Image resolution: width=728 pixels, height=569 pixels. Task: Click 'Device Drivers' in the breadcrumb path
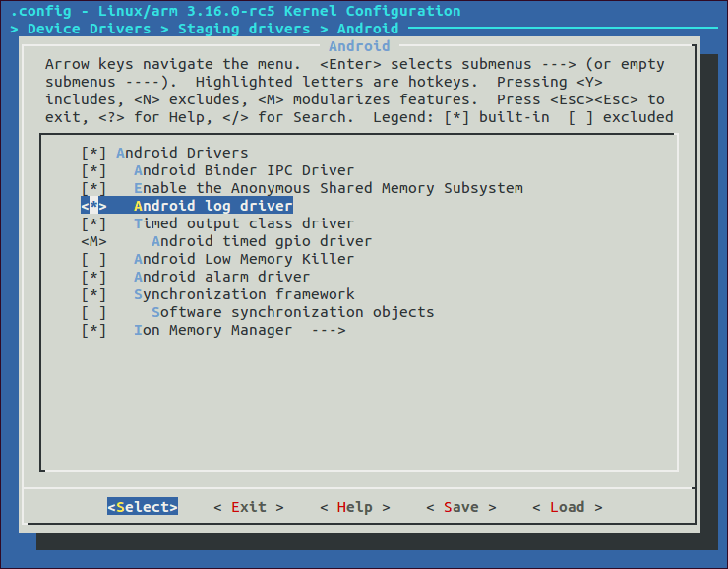point(90,29)
